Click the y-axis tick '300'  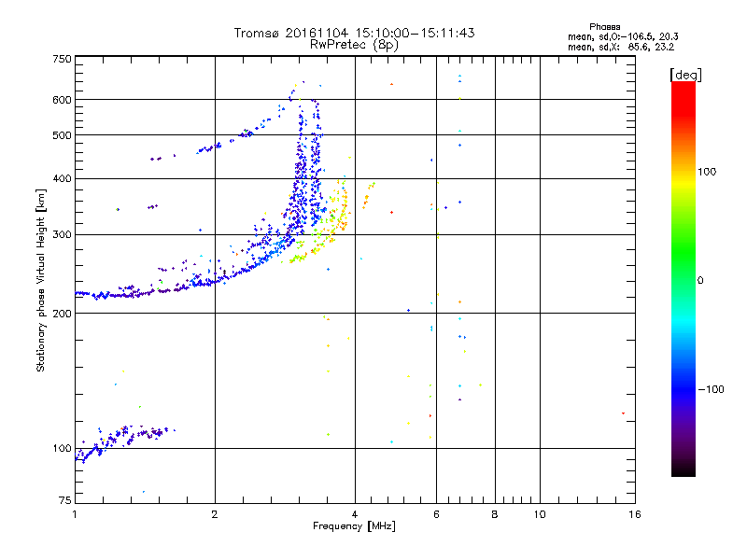(62, 235)
